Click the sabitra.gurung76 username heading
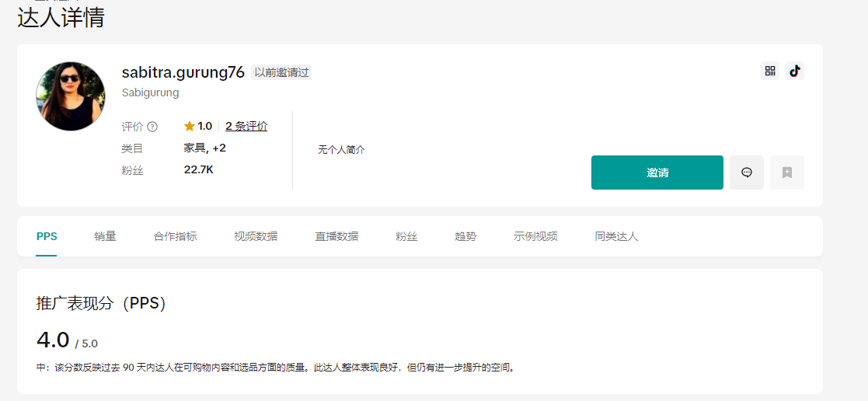 pyautogui.click(x=183, y=72)
